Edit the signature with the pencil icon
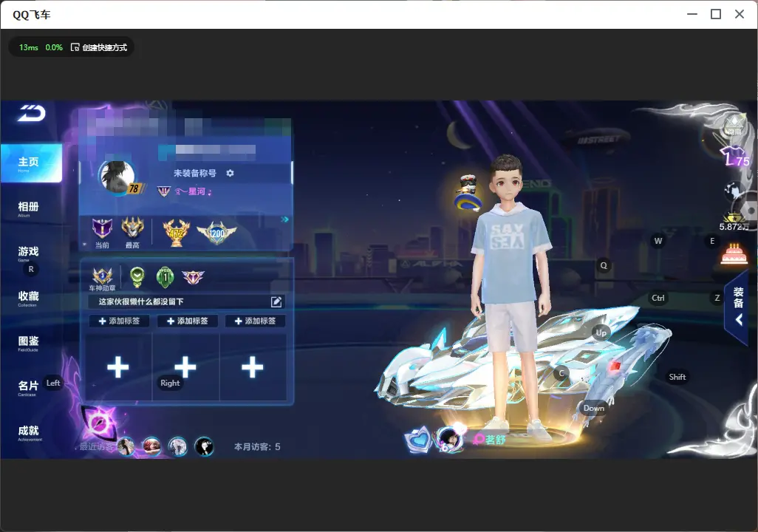The width and height of the screenshot is (758, 532). point(276,301)
